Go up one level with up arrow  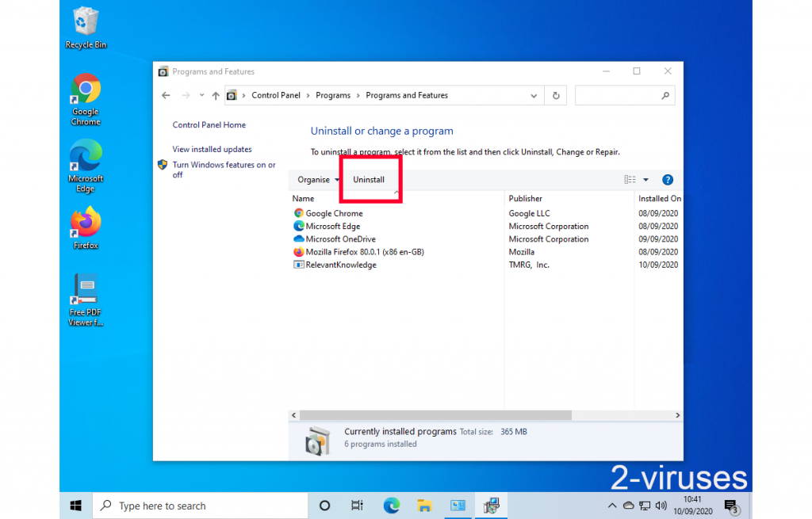[x=215, y=95]
